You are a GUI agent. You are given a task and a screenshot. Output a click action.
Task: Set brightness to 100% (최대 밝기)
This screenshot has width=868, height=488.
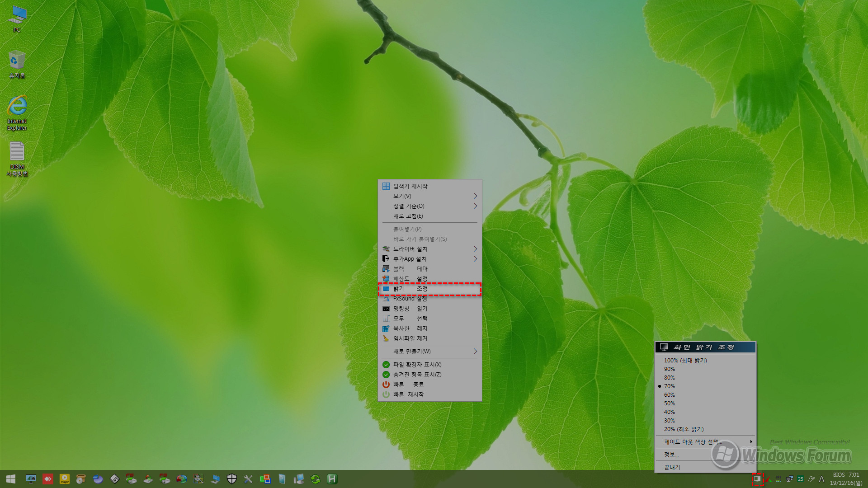point(705,361)
